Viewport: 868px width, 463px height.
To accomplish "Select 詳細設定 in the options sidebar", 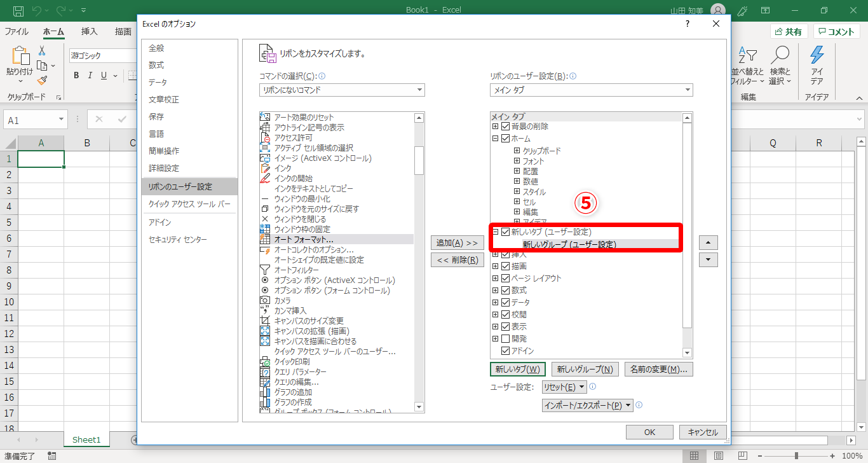I will point(164,168).
